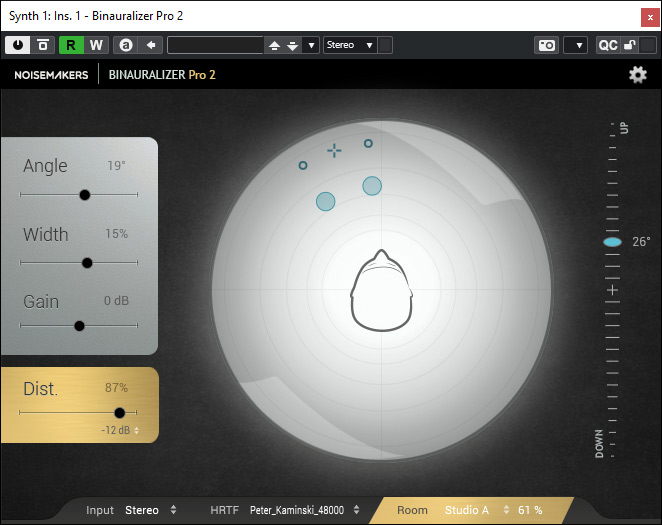
Task: Toggle the plugin power/activate button
Action: [18, 45]
